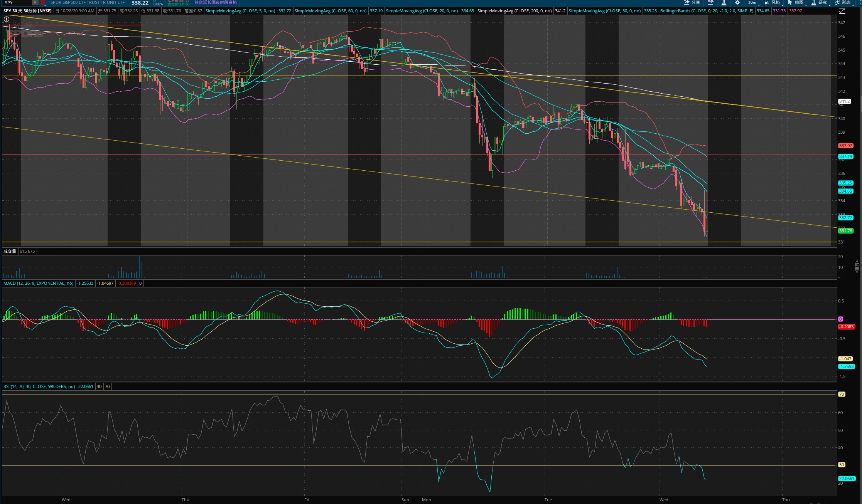Select the SimpleMovingAvg (CLOSE, 20) study label

click(422, 11)
